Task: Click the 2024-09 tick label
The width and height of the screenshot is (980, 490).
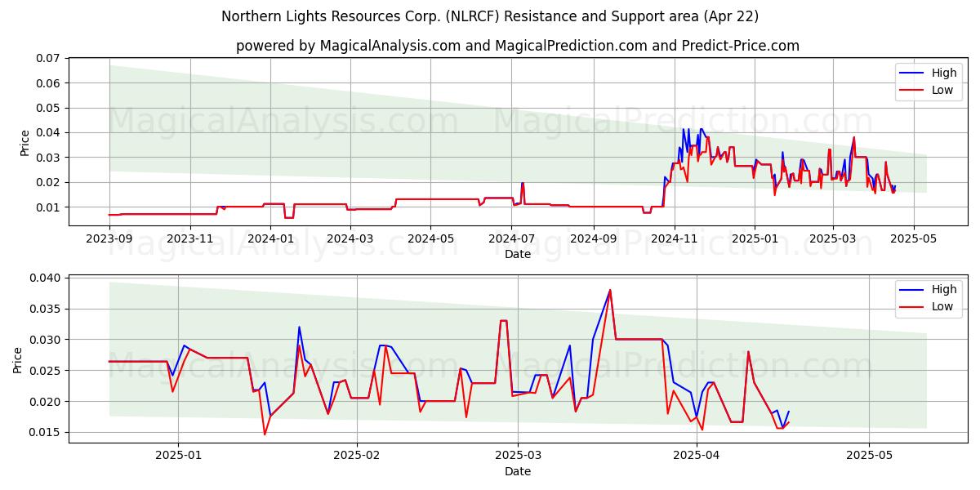Action: (x=594, y=238)
